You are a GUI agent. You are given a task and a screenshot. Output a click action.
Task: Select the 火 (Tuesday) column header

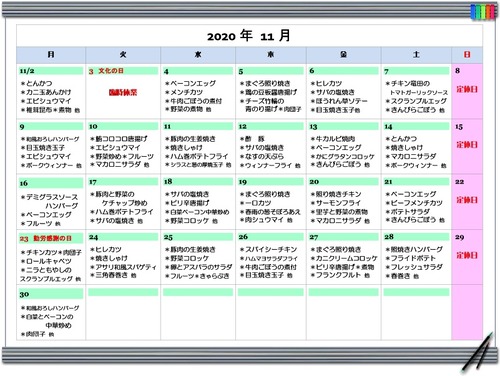[123, 55]
